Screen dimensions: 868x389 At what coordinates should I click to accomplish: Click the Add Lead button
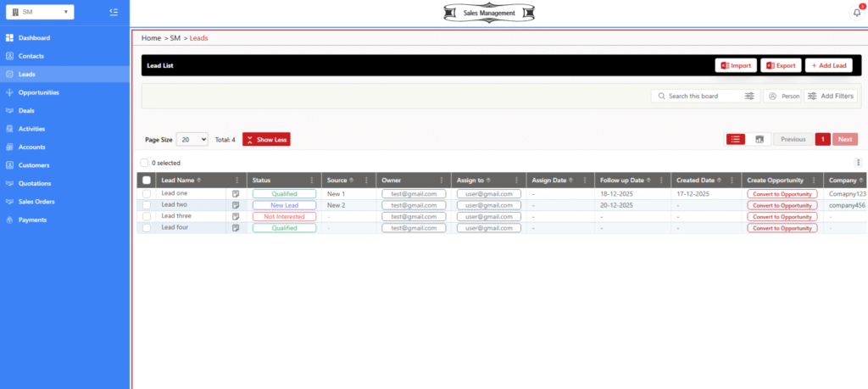pyautogui.click(x=828, y=65)
